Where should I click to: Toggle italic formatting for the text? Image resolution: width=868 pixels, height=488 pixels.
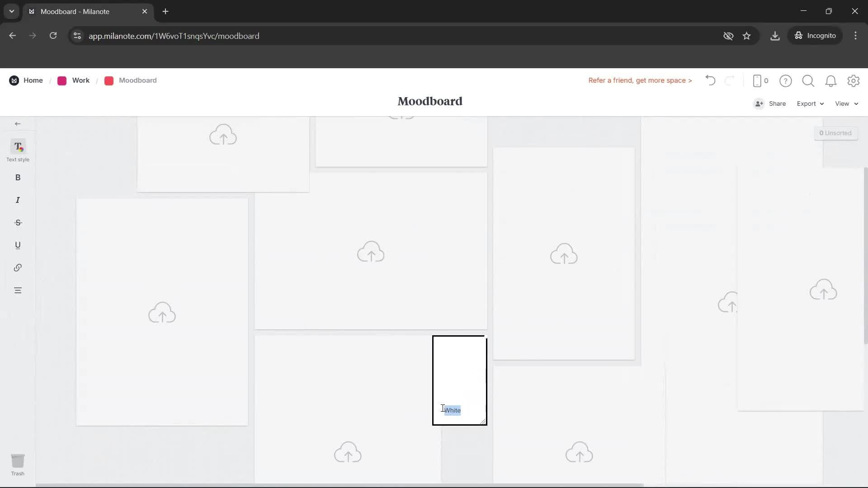click(18, 200)
